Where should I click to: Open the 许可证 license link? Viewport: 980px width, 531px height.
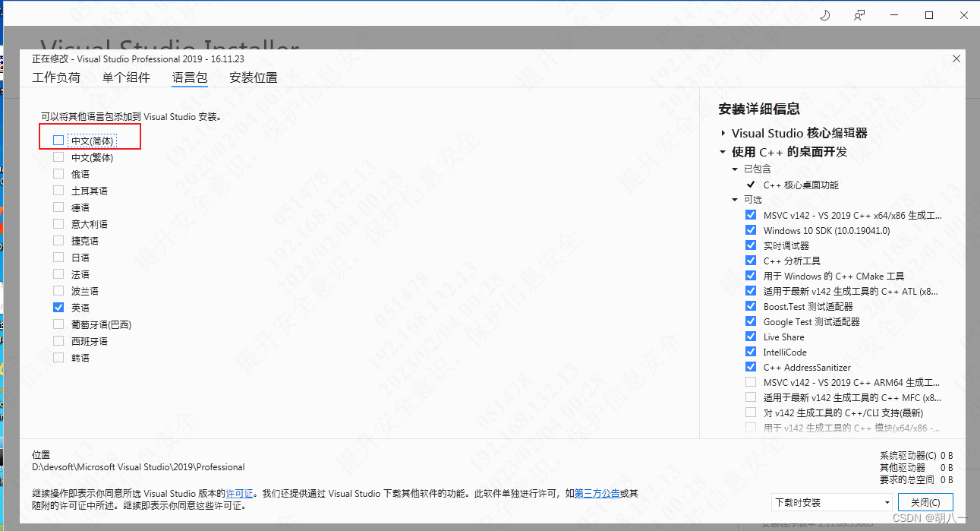(x=239, y=494)
